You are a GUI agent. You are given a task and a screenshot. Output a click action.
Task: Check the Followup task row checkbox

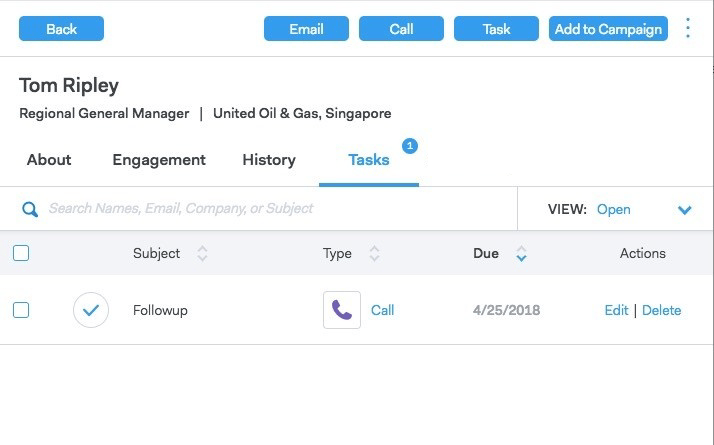coord(21,310)
